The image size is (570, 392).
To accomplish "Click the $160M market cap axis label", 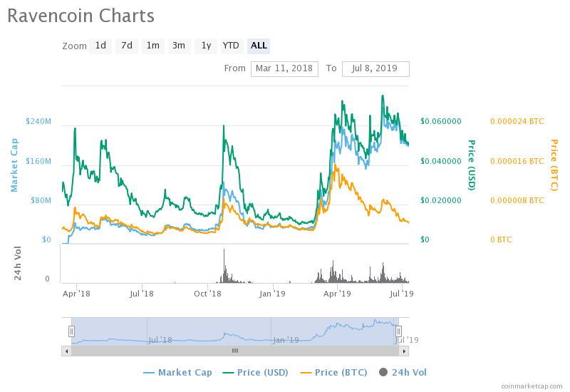I will pos(38,161).
